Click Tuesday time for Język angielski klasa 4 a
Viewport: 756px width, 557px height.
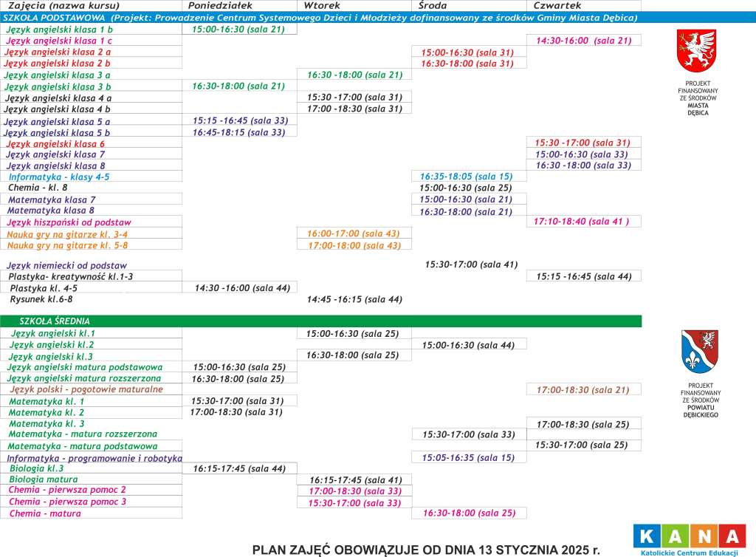point(355,97)
